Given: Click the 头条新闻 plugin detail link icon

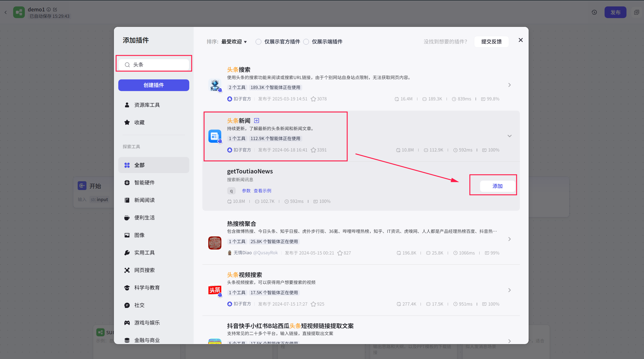Looking at the screenshot, I should (x=256, y=121).
